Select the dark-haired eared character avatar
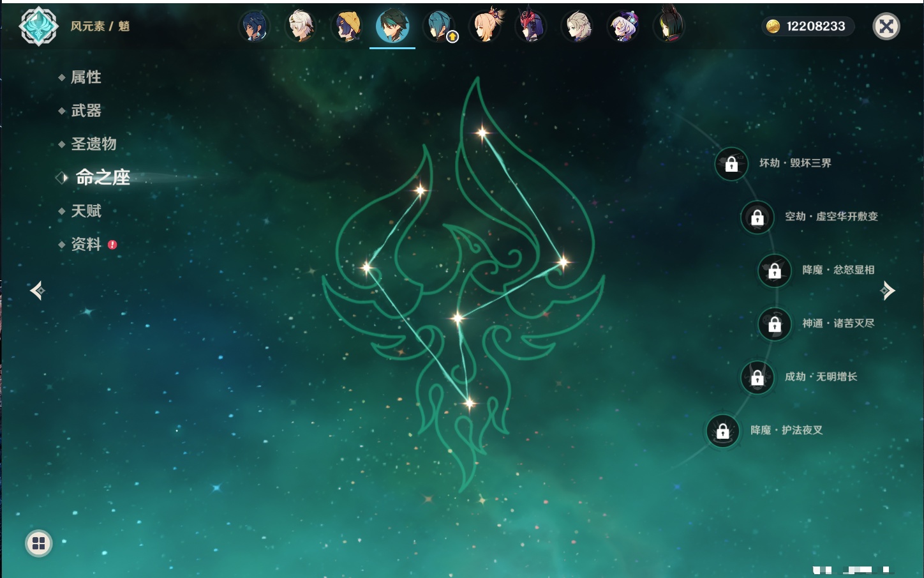This screenshot has width=924, height=578. click(x=669, y=26)
